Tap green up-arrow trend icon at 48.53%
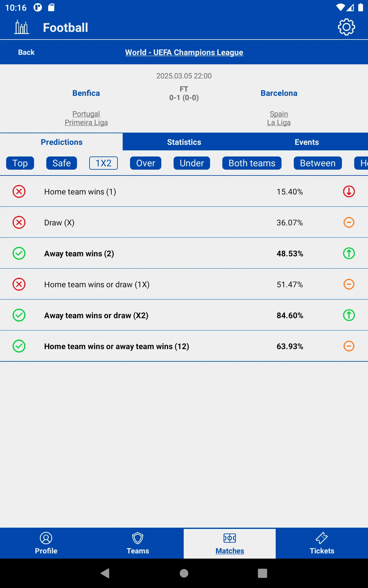 [349, 253]
